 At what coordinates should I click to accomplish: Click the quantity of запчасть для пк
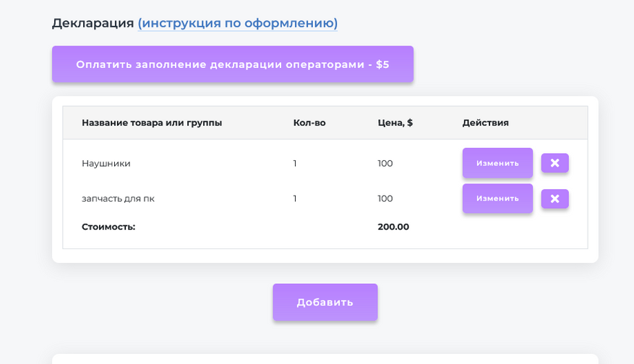pyautogui.click(x=295, y=199)
